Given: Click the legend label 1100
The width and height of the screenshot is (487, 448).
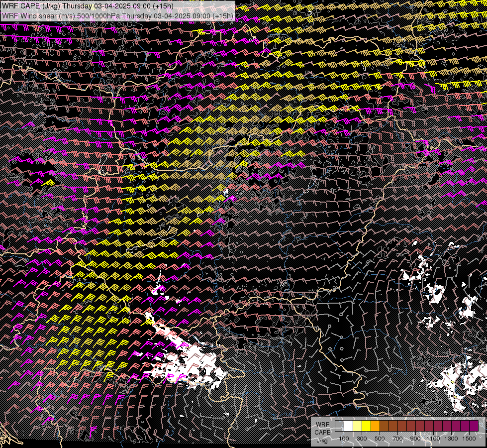Looking at the screenshot, I should coord(433,439).
